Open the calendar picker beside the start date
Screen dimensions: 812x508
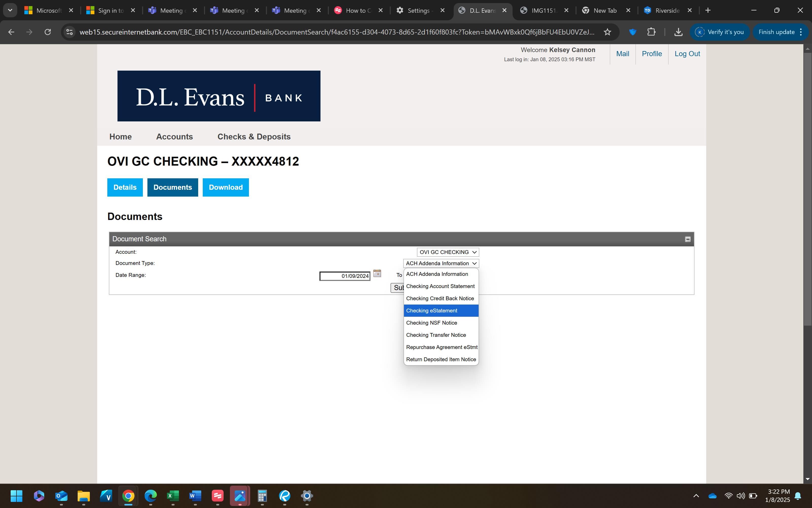377,274
